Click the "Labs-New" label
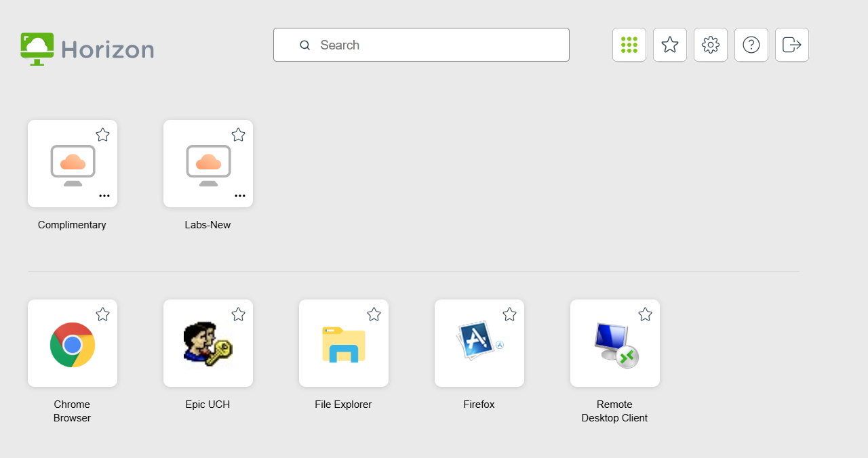 (x=208, y=225)
